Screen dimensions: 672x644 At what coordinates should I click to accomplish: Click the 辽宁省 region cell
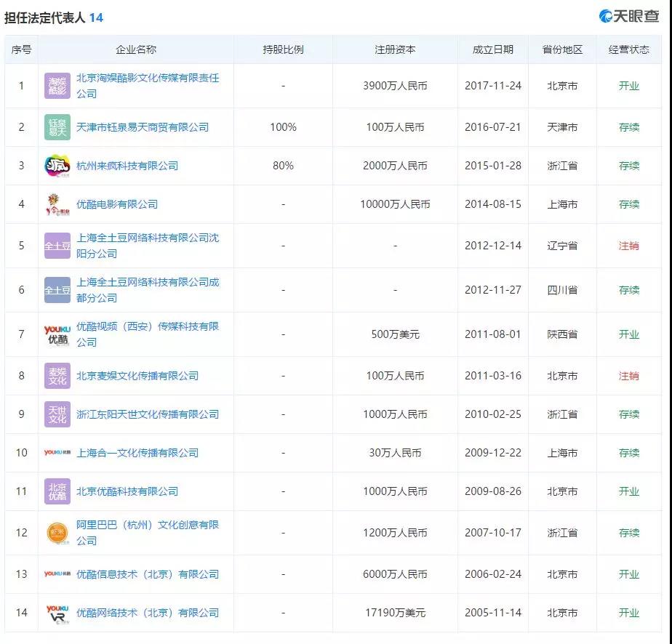(562, 246)
